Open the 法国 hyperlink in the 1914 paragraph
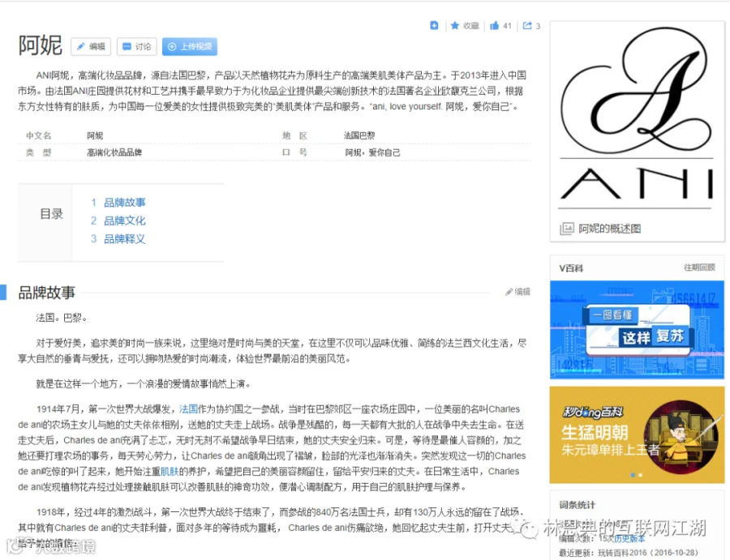 coord(188,408)
